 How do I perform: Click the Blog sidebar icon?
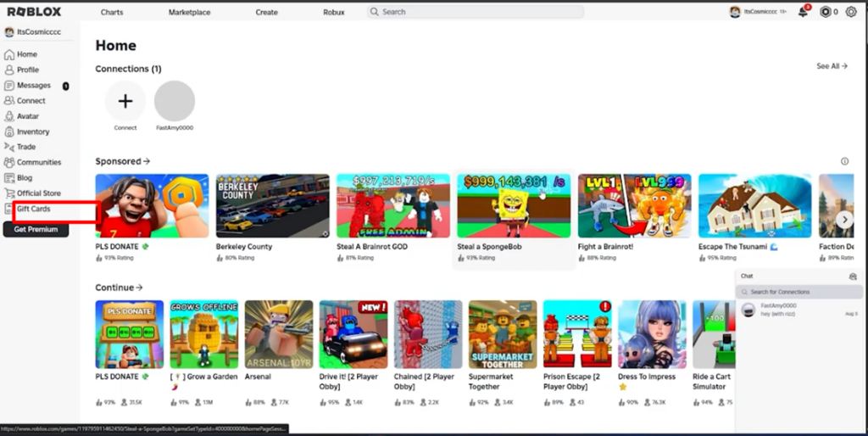(9, 178)
